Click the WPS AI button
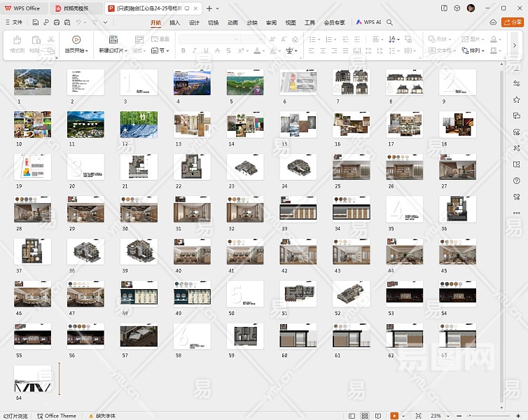528x420 pixels. click(x=368, y=22)
